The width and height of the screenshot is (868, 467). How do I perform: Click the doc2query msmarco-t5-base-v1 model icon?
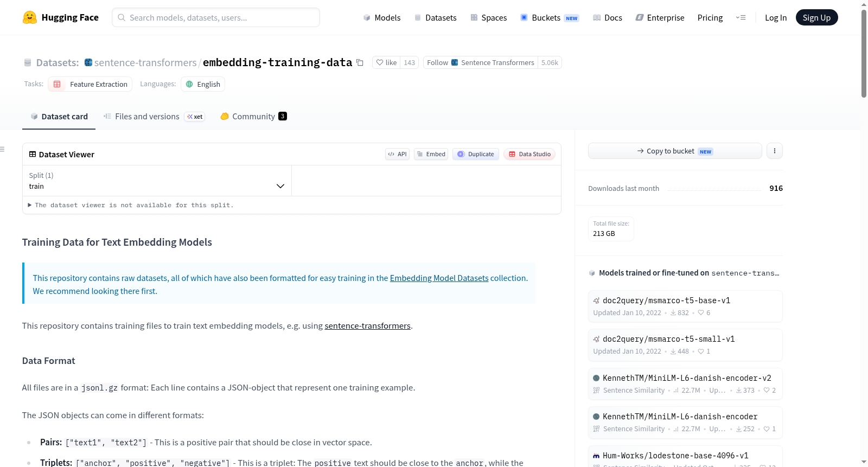[x=596, y=300]
